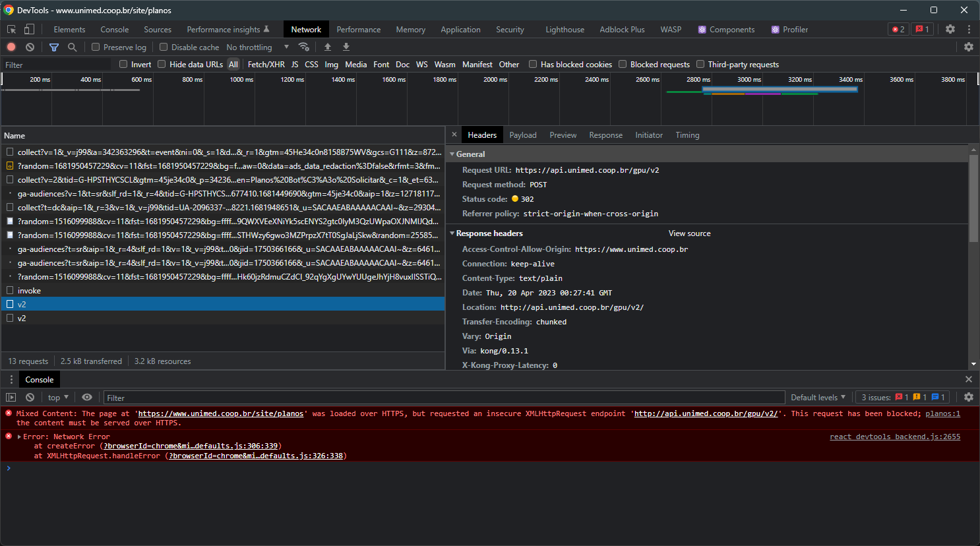
Task: Open the DevTools three-dot customize menu
Action: pyautogui.click(x=969, y=29)
